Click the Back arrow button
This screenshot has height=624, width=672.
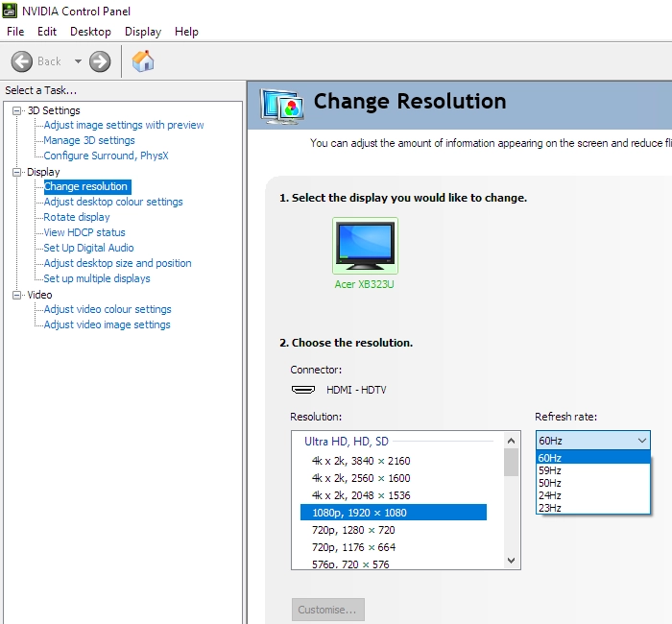[x=21, y=61]
